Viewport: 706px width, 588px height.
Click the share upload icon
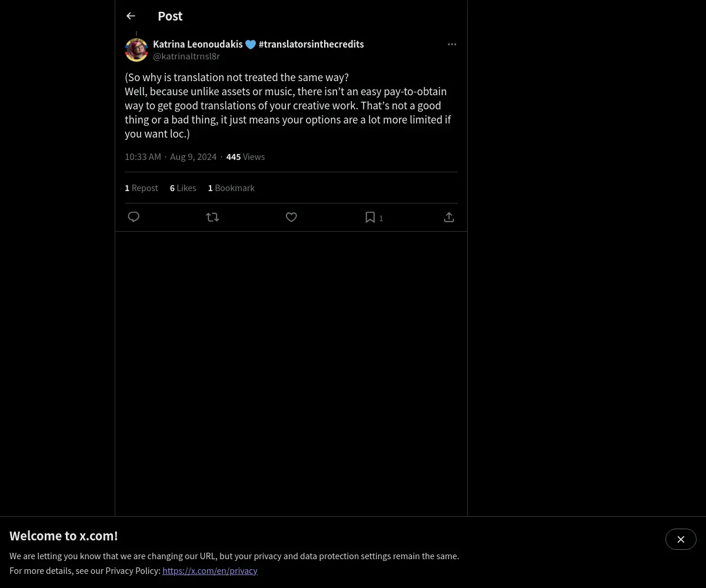click(x=449, y=217)
